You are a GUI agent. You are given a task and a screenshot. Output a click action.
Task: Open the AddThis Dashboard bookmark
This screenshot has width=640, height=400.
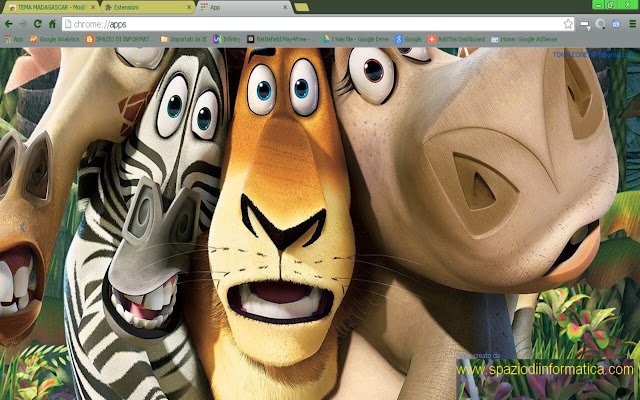tap(457, 39)
